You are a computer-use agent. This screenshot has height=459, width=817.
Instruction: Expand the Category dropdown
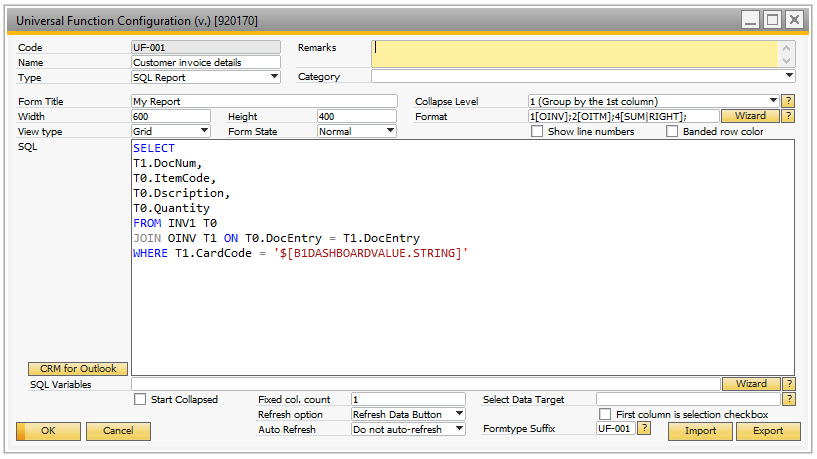789,76
